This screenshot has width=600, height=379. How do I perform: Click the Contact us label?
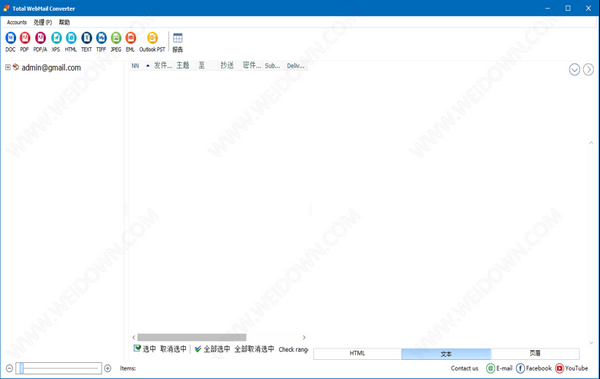tap(465, 368)
